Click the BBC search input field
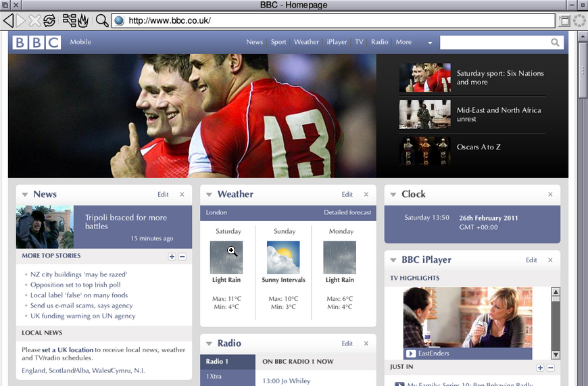The width and height of the screenshot is (588, 386). [495, 43]
